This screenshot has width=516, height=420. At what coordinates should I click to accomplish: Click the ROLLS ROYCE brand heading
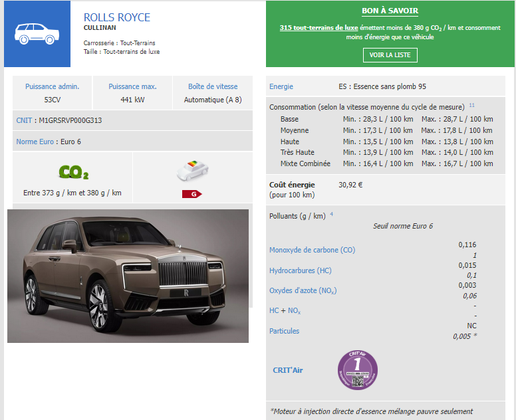tap(117, 17)
